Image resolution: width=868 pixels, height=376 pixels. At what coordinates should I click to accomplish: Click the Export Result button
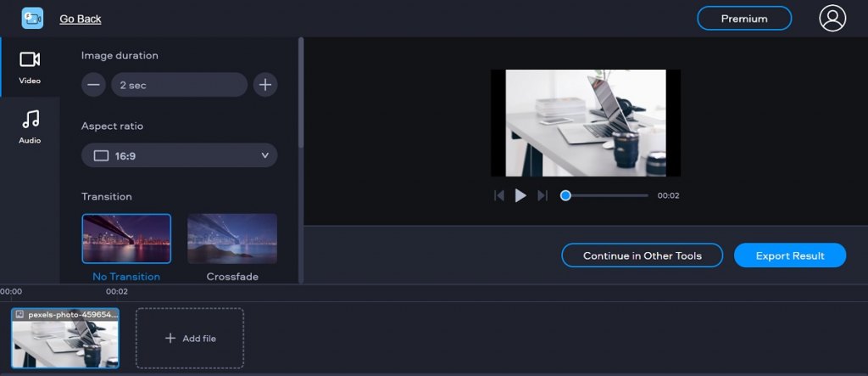[789, 255]
